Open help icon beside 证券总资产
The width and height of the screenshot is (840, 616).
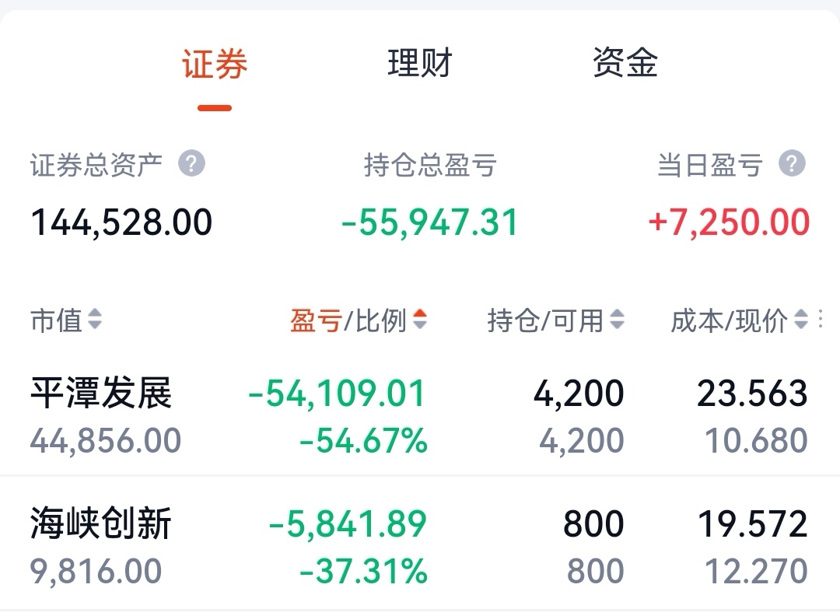191,163
